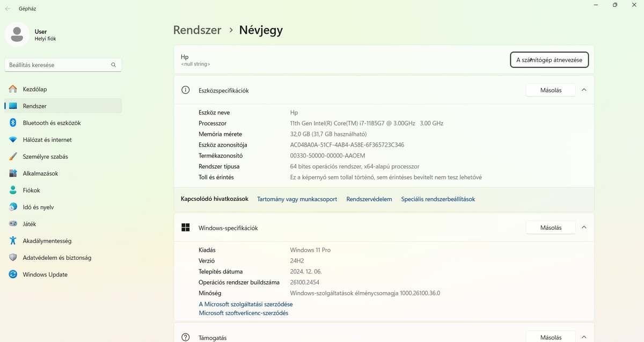This screenshot has height=342, width=644.
Task: Open Fiókok settings in sidebar
Action: [63, 190]
